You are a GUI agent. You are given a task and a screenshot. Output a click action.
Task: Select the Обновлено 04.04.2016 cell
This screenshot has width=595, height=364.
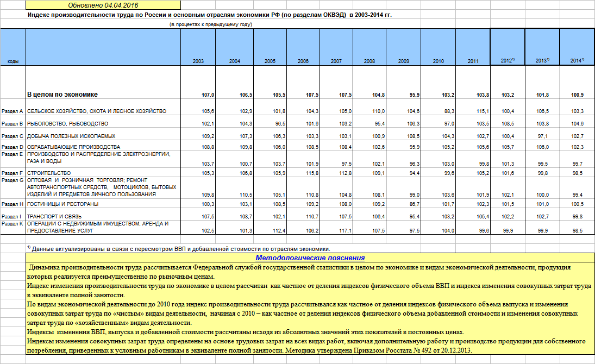point(103,5)
